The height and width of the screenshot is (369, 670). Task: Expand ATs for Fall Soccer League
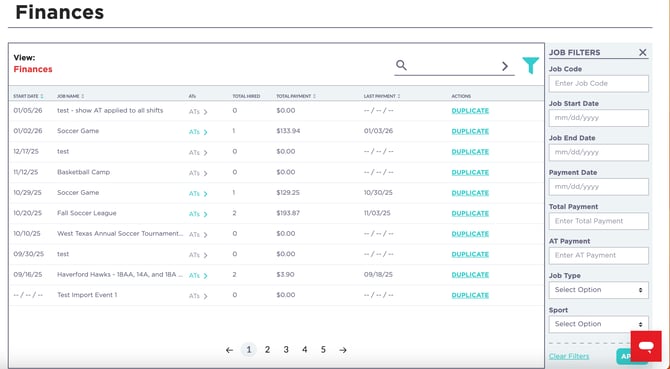pyautogui.click(x=198, y=214)
